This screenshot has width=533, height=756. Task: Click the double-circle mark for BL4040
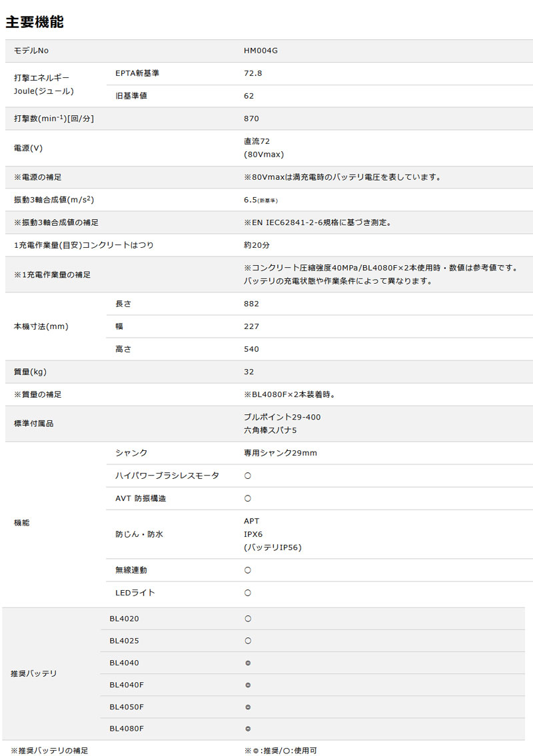248,663
